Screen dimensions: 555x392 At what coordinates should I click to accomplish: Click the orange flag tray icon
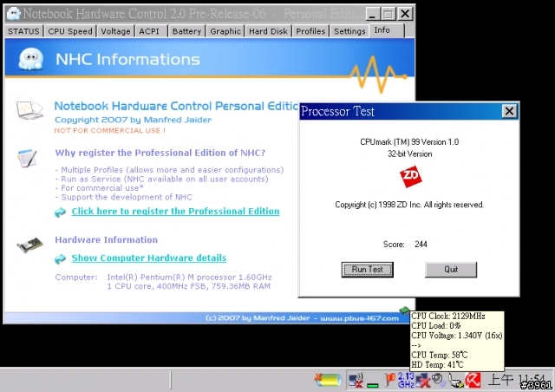389,380
